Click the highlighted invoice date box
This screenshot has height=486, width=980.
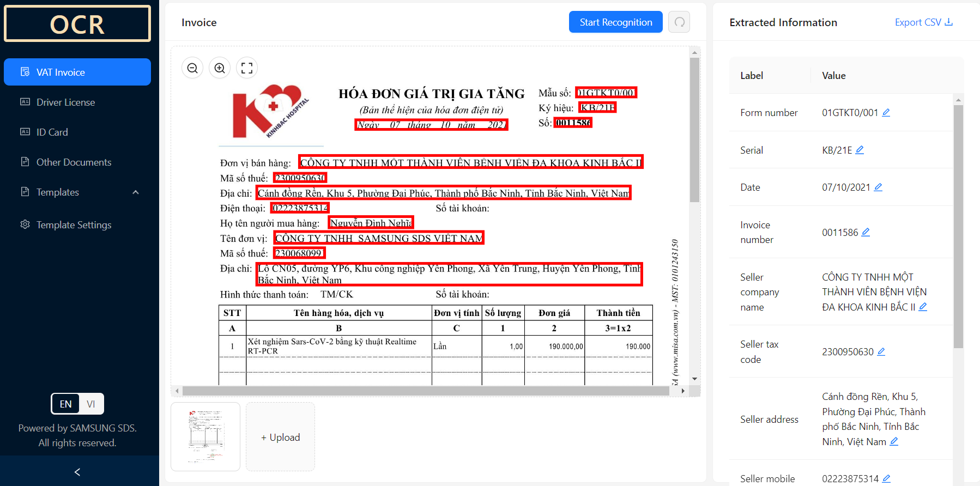[x=431, y=125]
